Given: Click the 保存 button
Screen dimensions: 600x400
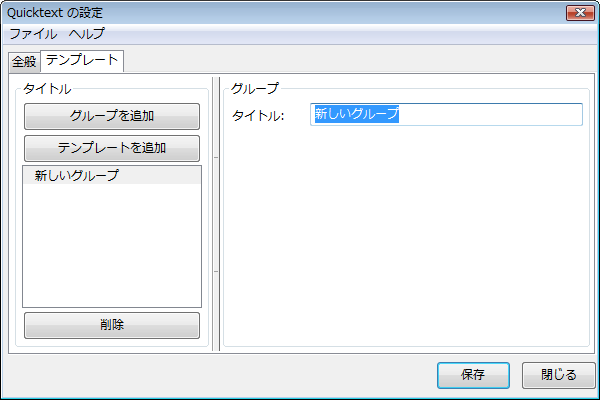Looking at the screenshot, I should [x=473, y=375].
